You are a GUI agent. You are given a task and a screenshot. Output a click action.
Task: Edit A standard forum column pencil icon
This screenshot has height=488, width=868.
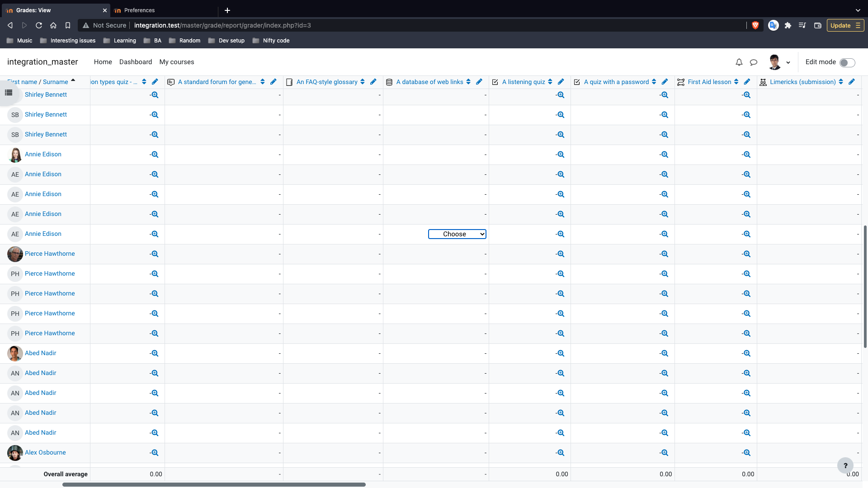pos(274,82)
